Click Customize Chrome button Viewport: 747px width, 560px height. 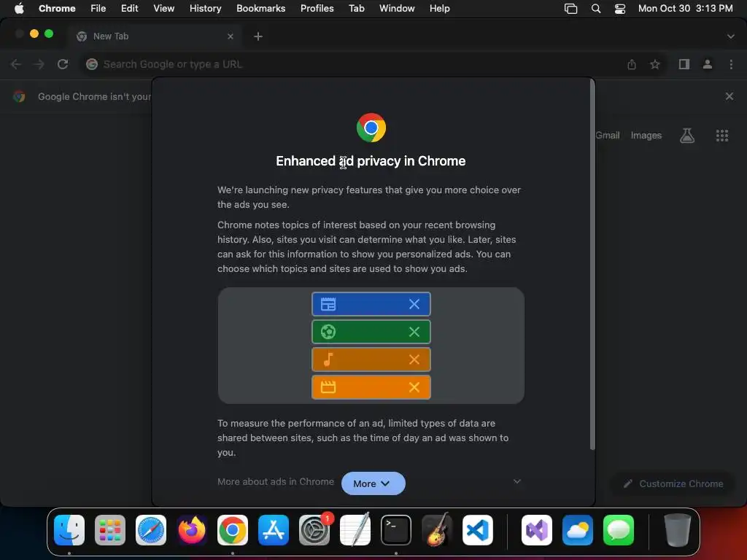[673, 484]
